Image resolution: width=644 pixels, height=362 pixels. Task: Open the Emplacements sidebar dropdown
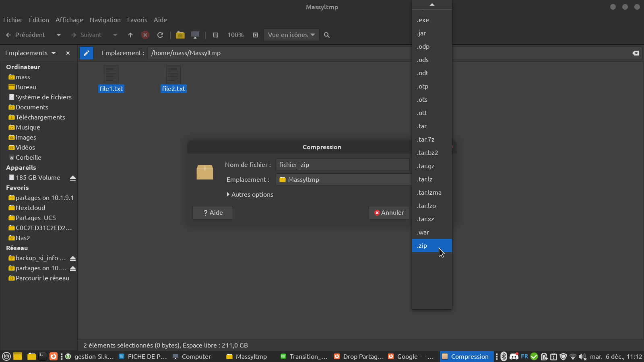coord(31,53)
